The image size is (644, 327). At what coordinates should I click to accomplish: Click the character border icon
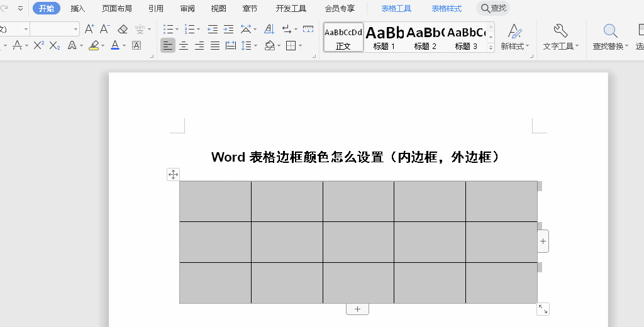click(136, 45)
